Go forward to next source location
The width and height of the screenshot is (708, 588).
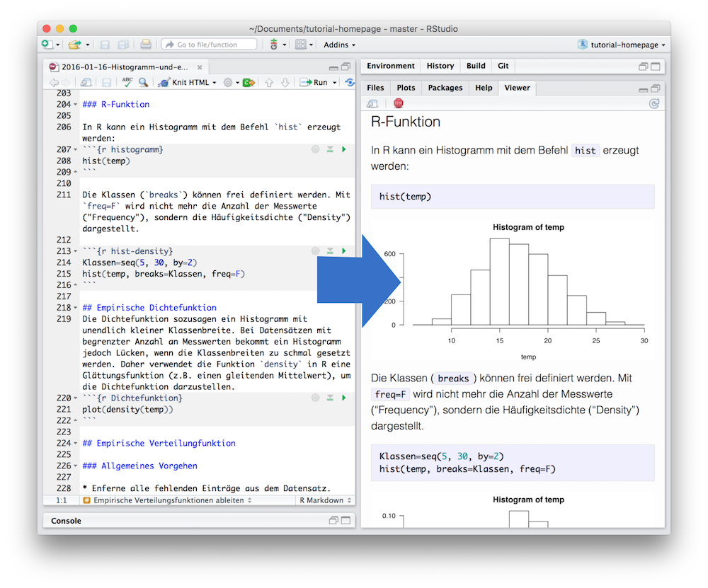(x=66, y=82)
